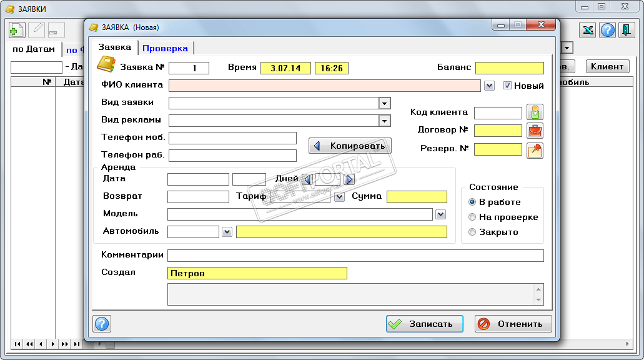Image resolution: width=644 pixels, height=360 pixels.
Task: Switch to the Проверка tab
Action: click(165, 48)
